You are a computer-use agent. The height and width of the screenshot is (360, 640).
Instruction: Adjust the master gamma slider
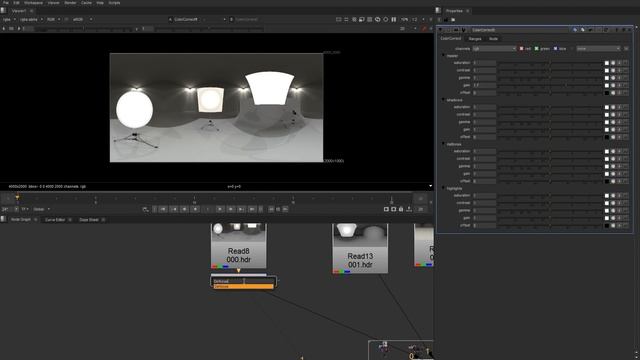tap(550, 78)
